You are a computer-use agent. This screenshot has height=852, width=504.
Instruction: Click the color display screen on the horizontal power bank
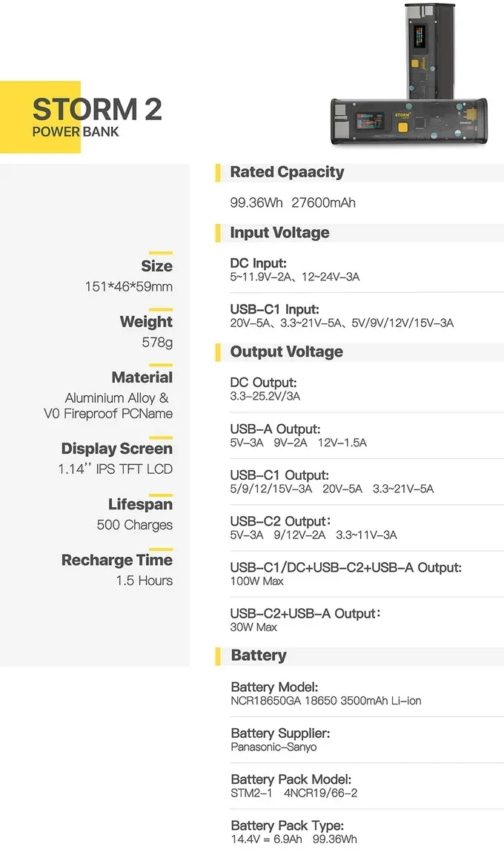pos(369,121)
